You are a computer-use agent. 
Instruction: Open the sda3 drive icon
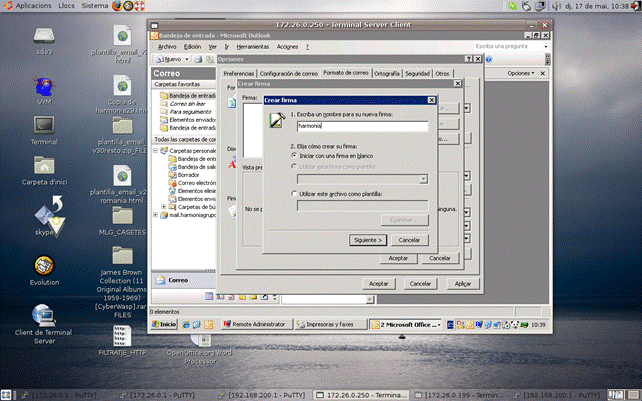pyautogui.click(x=44, y=36)
